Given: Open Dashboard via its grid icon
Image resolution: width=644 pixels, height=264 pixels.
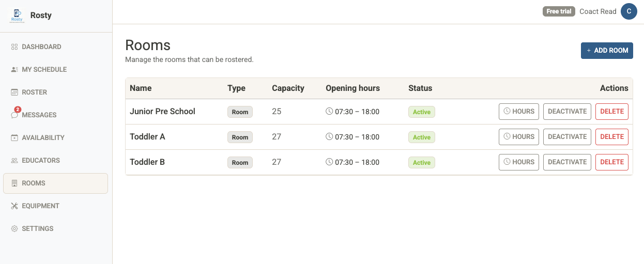Looking at the screenshot, I should tap(14, 47).
